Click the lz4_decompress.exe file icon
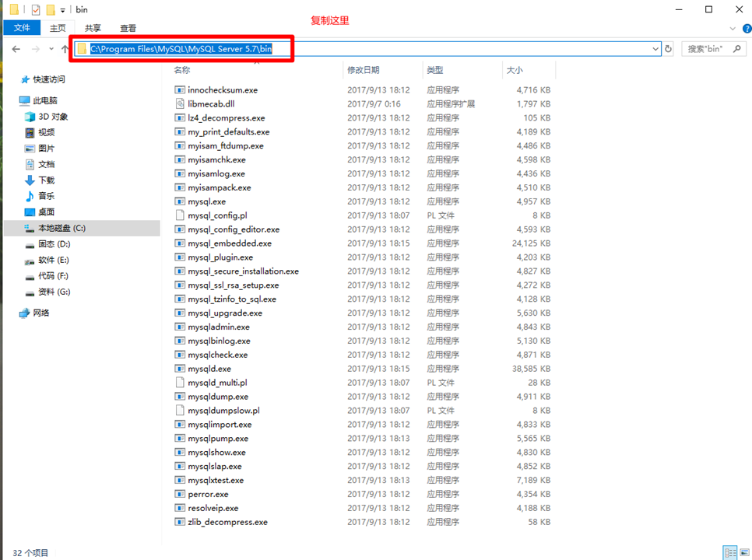Screen dimensions: 752x560 [x=180, y=118]
